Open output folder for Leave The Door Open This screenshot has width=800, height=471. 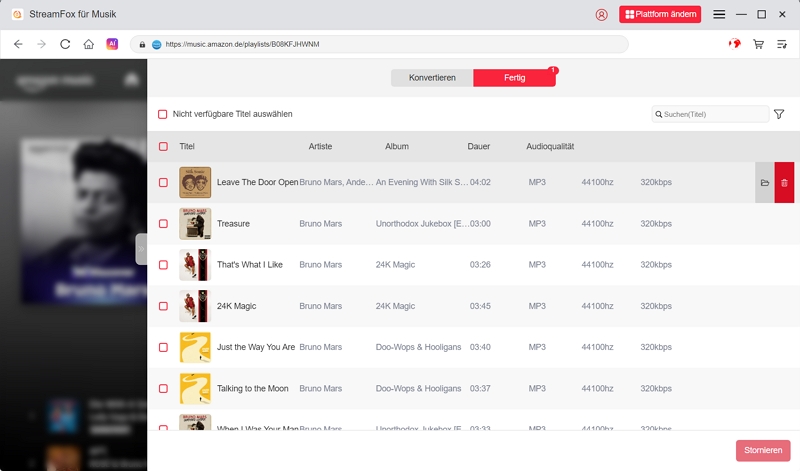click(765, 183)
